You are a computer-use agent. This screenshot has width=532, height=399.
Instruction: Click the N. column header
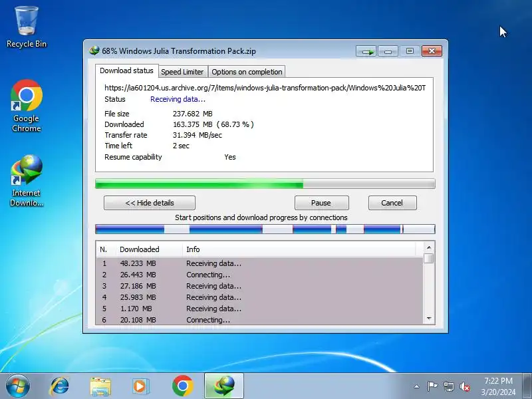pos(106,249)
